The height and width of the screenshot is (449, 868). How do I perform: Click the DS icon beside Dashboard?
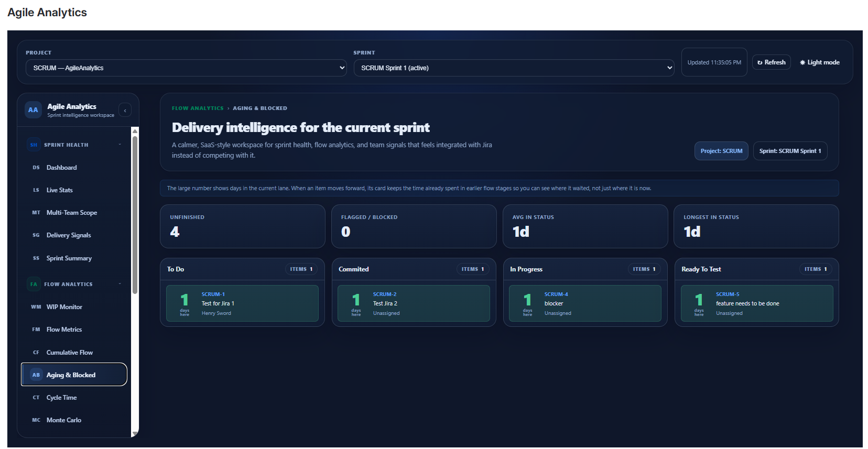pos(36,168)
